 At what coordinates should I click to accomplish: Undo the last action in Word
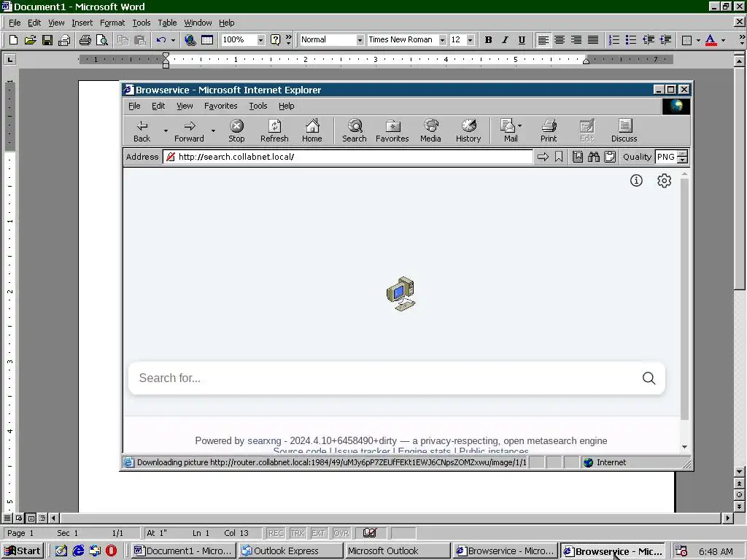click(x=161, y=40)
